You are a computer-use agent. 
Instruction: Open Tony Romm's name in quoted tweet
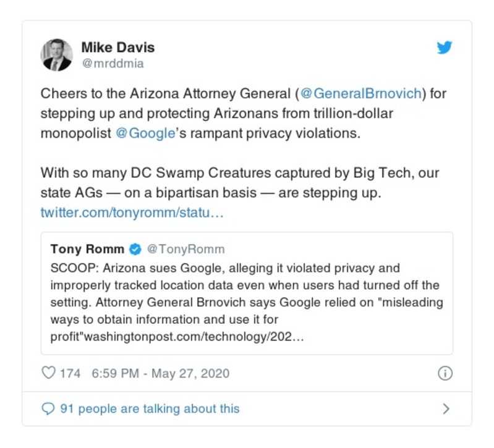point(87,249)
